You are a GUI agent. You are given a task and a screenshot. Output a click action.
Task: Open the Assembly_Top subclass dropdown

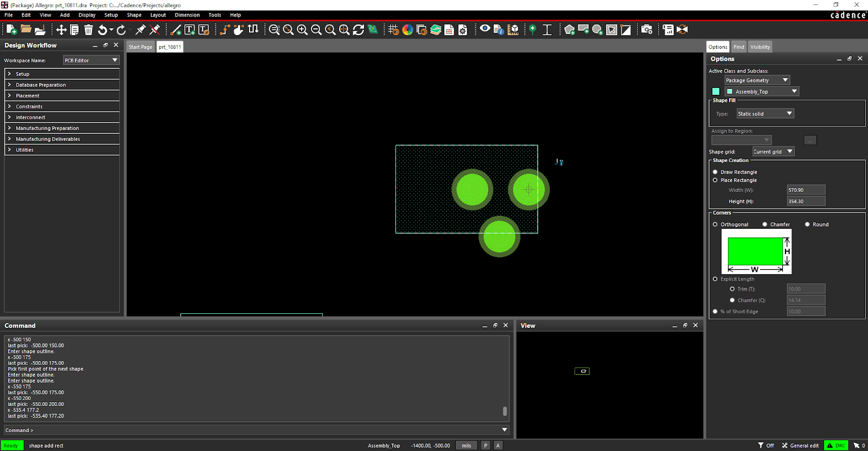(x=762, y=92)
